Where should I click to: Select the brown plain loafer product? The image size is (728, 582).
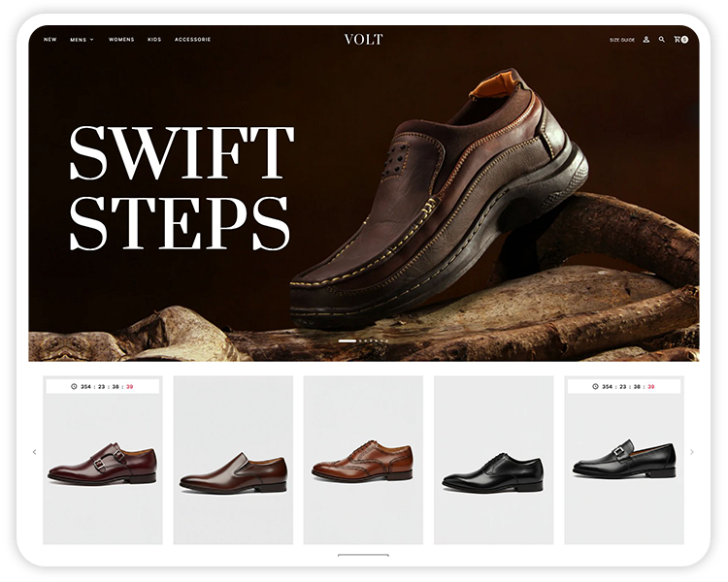click(x=233, y=473)
